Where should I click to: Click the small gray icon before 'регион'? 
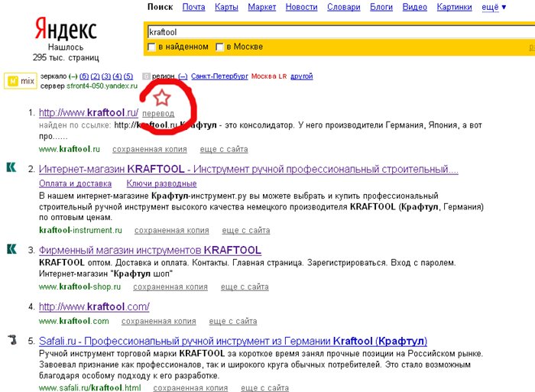point(146,76)
